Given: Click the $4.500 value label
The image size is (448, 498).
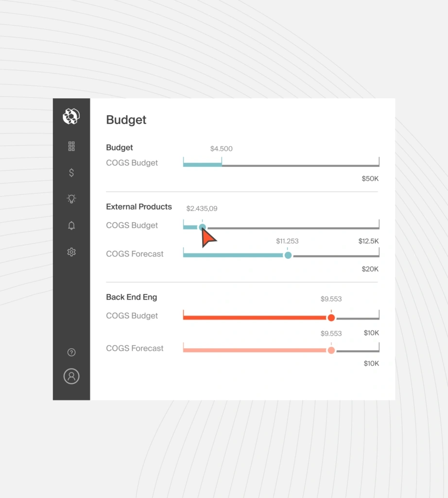Looking at the screenshot, I should point(221,149).
